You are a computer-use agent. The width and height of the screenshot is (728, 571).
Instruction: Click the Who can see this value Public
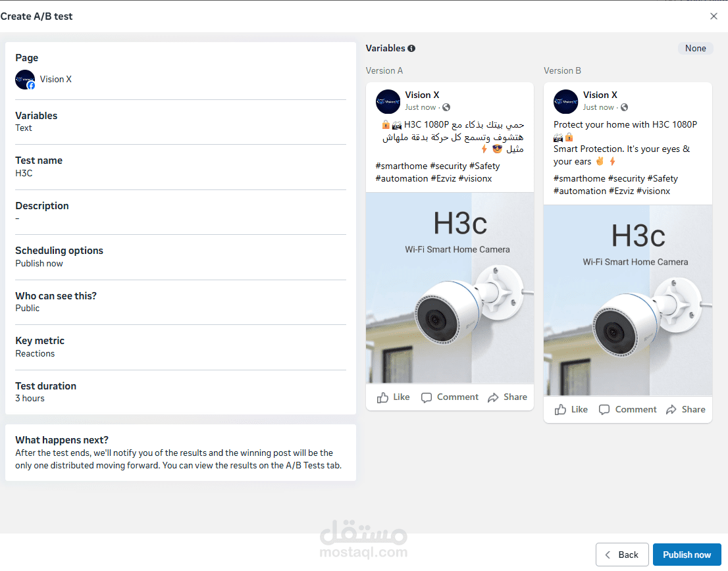click(28, 308)
